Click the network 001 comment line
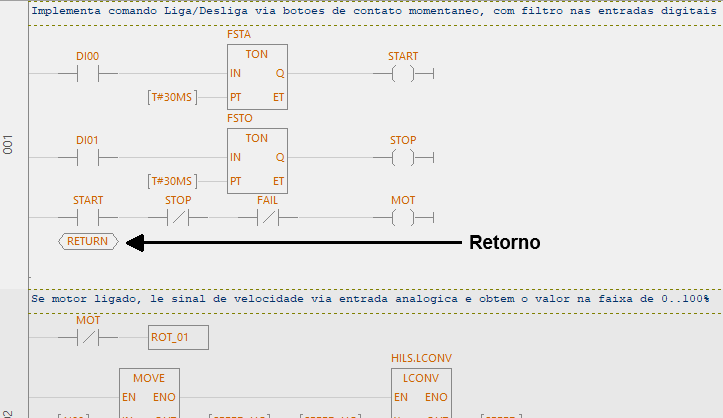 373,11
